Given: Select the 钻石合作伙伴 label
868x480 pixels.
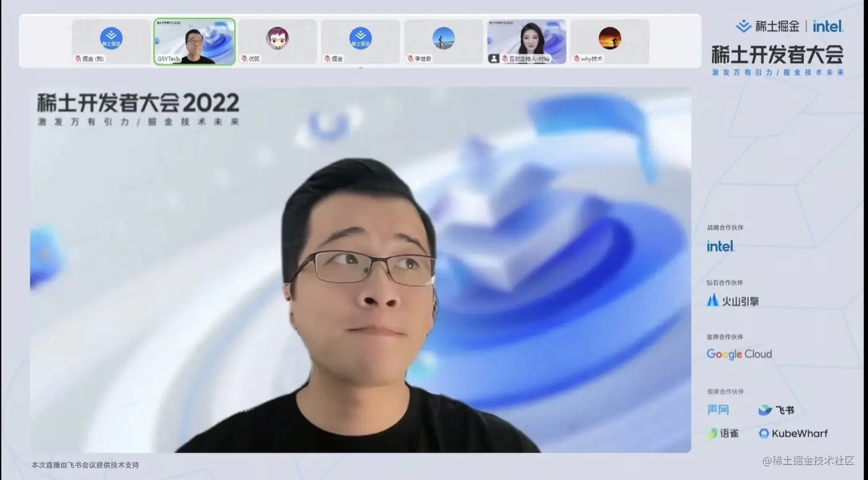Looking at the screenshot, I should tap(724, 282).
